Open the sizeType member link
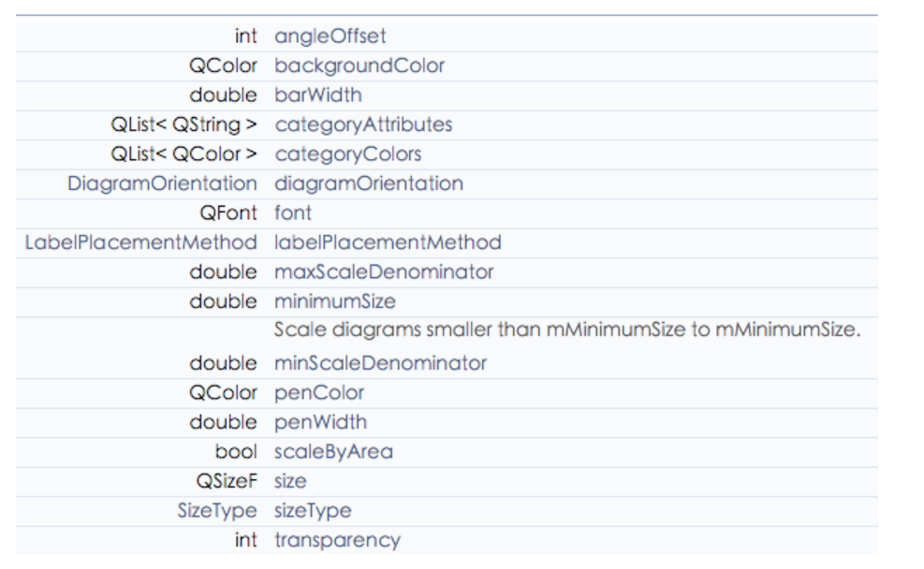 point(313,510)
